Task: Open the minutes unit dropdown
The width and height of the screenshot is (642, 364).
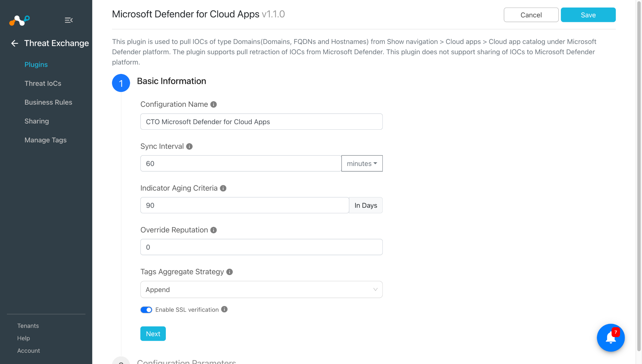Action: click(362, 164)
